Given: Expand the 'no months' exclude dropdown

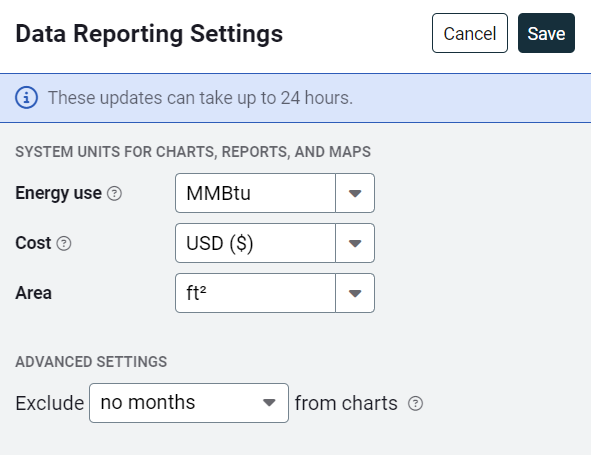Looking at the screenshot, I should 189,403.
